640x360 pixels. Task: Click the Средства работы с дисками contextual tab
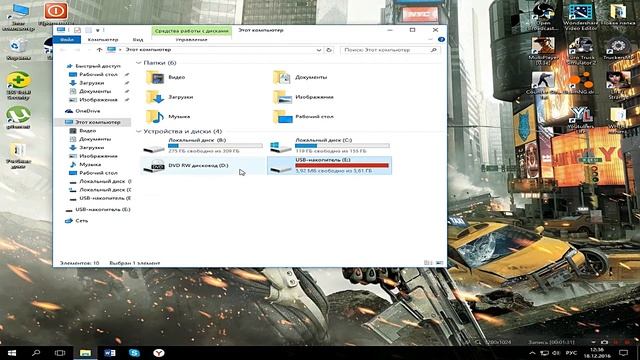click(x=191, y=31)
